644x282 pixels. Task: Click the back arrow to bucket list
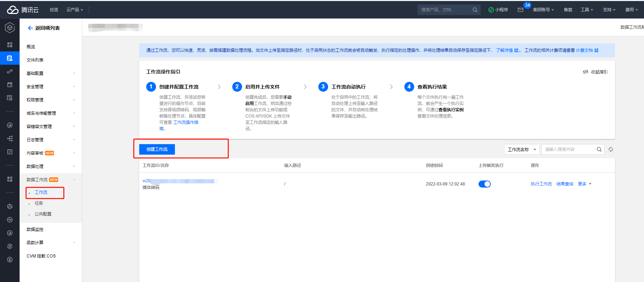(30, 28)
